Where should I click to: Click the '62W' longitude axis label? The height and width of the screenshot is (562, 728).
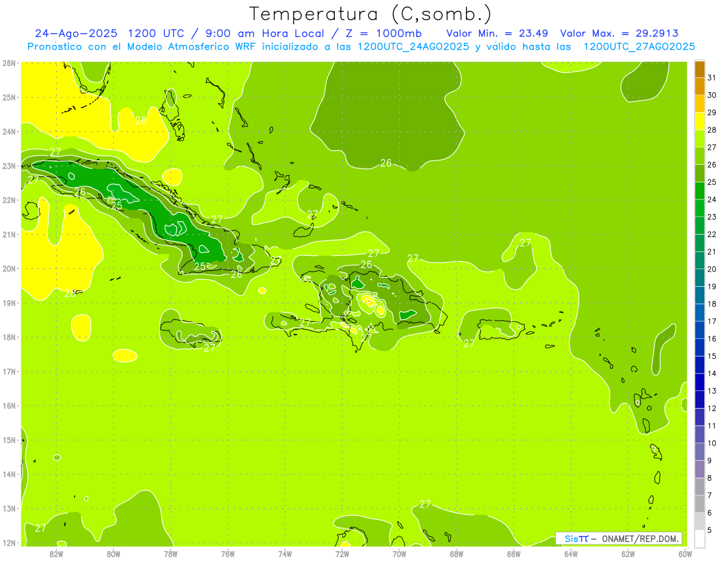628,553
